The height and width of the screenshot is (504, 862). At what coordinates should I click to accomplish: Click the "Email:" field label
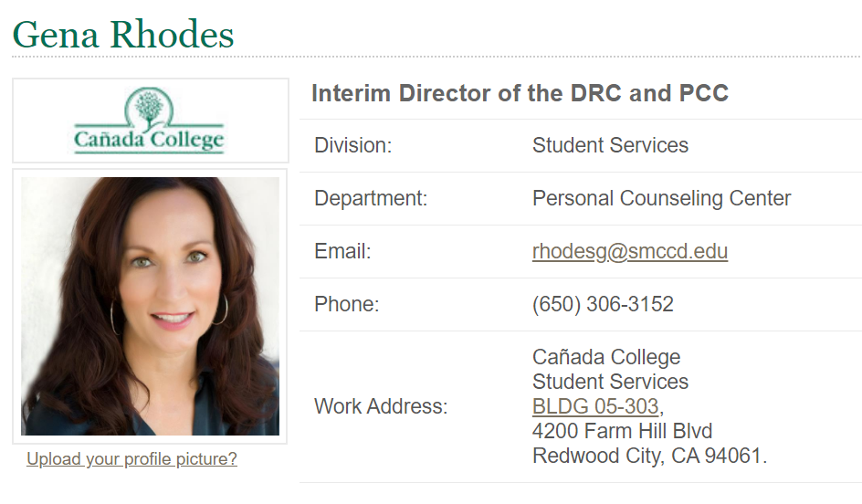(342, 251)
